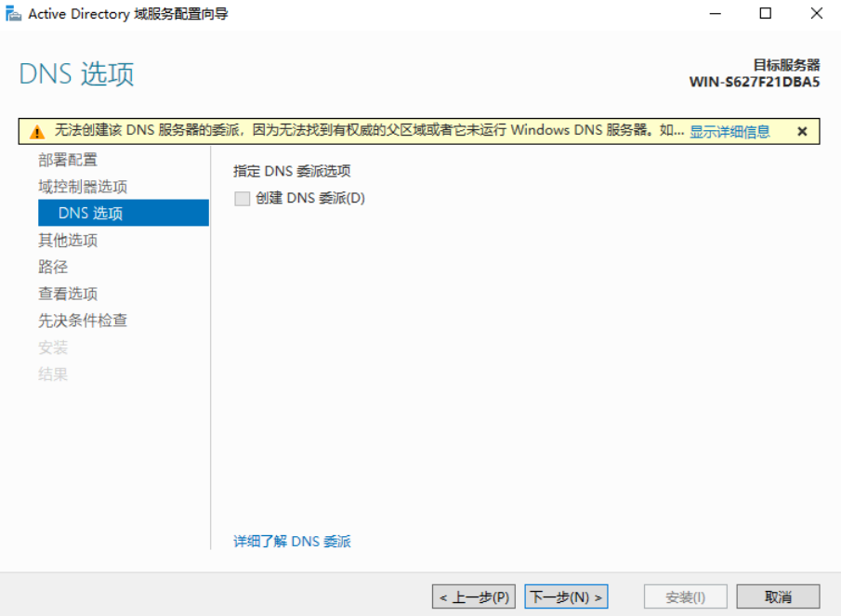Dismiss the DNS warning banner with X
This screenshot has height=616, width=841.
coord(802,131)
